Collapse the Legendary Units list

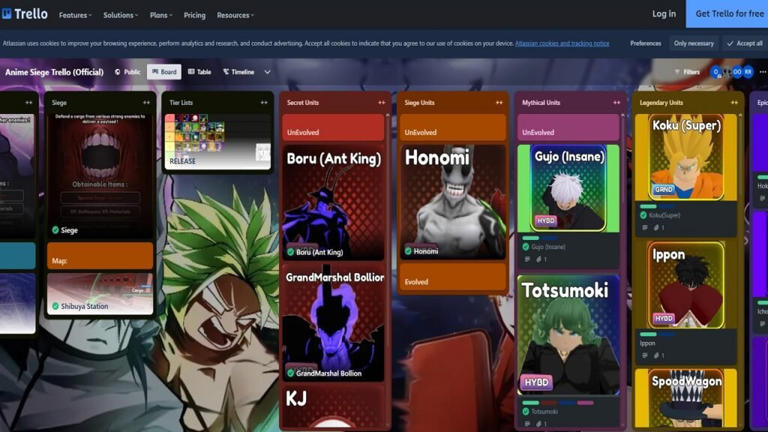click(x=733, y=102)
